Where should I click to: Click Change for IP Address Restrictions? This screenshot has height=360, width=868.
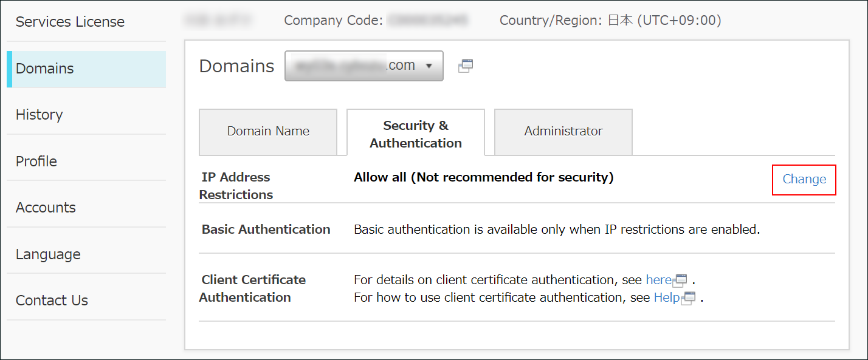coord(804,180)
